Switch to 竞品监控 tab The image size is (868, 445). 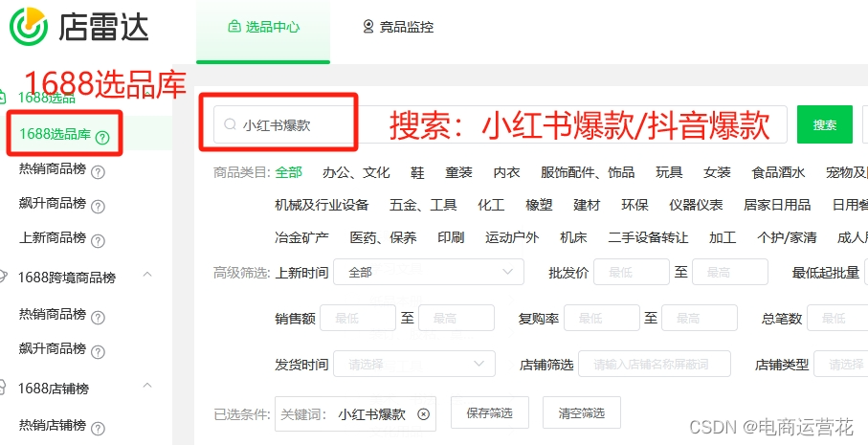[398, 27]
